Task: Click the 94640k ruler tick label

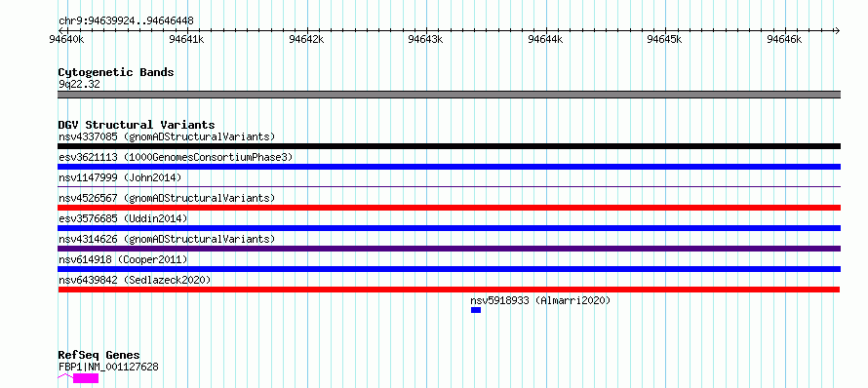Action: click(x=66, y=39)
